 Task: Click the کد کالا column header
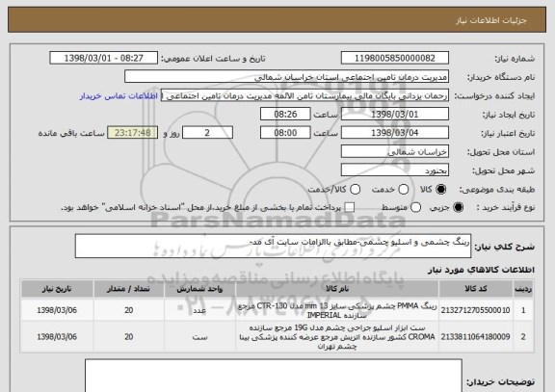point(476,289)
